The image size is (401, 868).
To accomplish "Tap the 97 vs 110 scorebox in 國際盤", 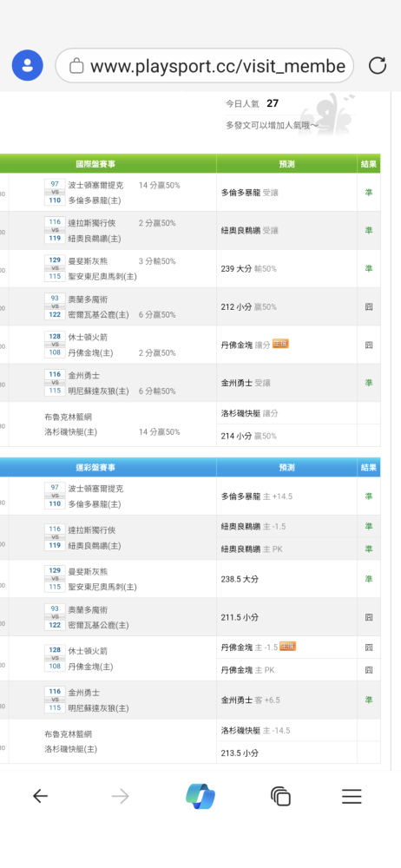I will (55, 192).
